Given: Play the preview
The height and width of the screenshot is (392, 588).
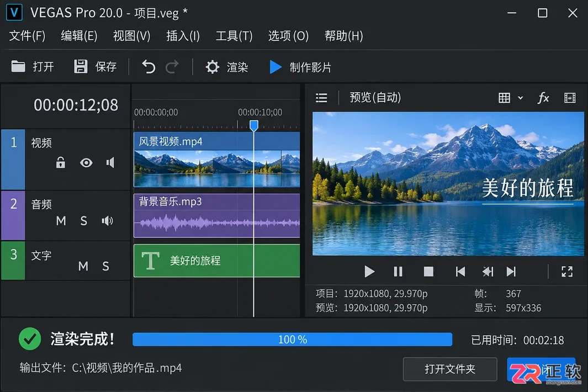Looking at the screenshot, I should click(369, 271).
